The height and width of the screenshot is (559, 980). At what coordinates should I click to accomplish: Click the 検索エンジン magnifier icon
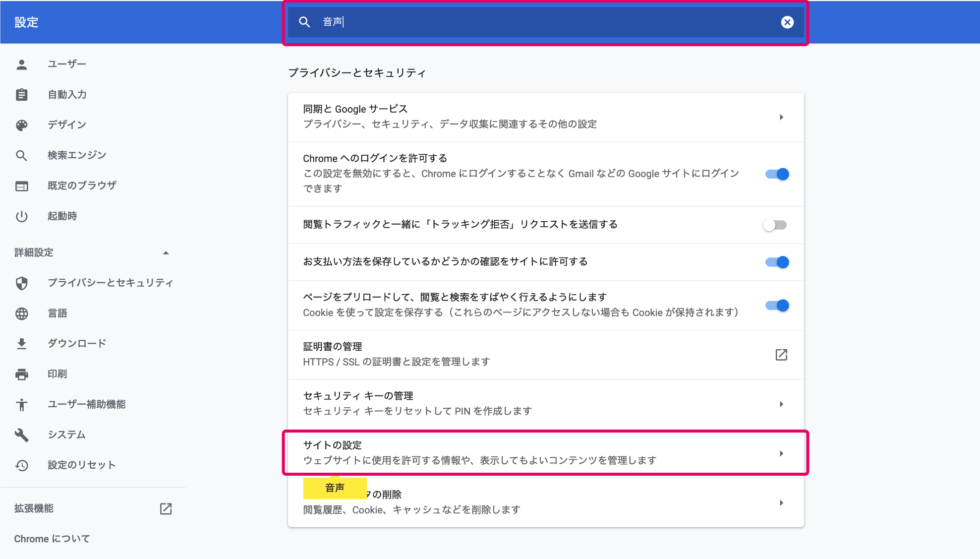click(21, 156)
